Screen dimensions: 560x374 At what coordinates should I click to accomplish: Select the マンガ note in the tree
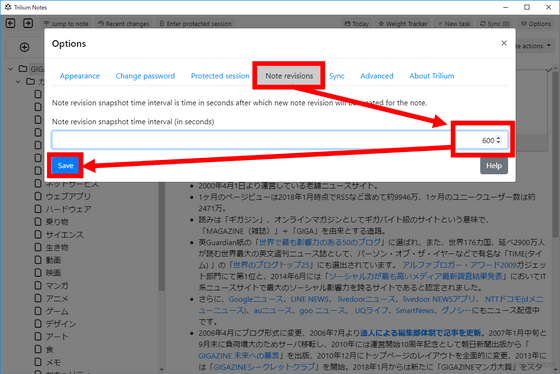(57, 286)
